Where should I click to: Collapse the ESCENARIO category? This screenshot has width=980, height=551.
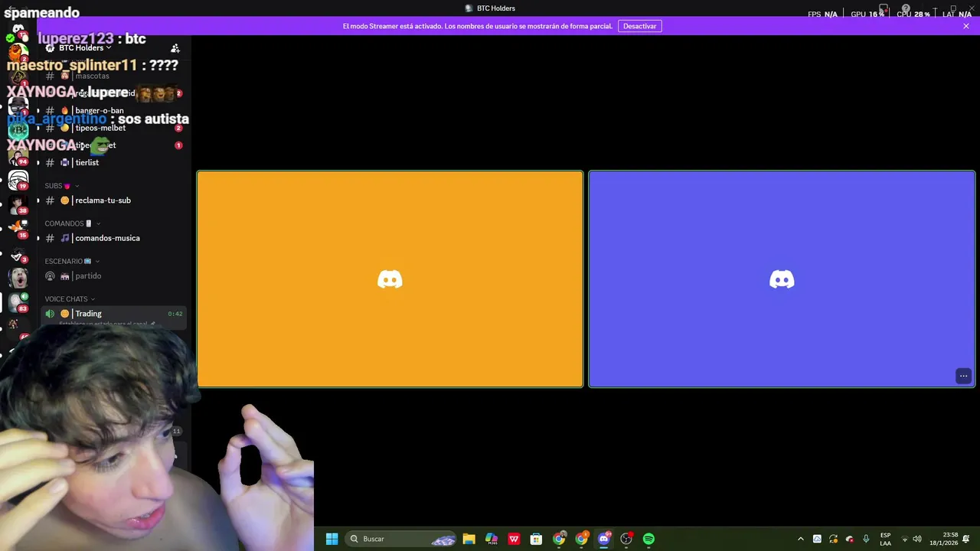[72, 261]
